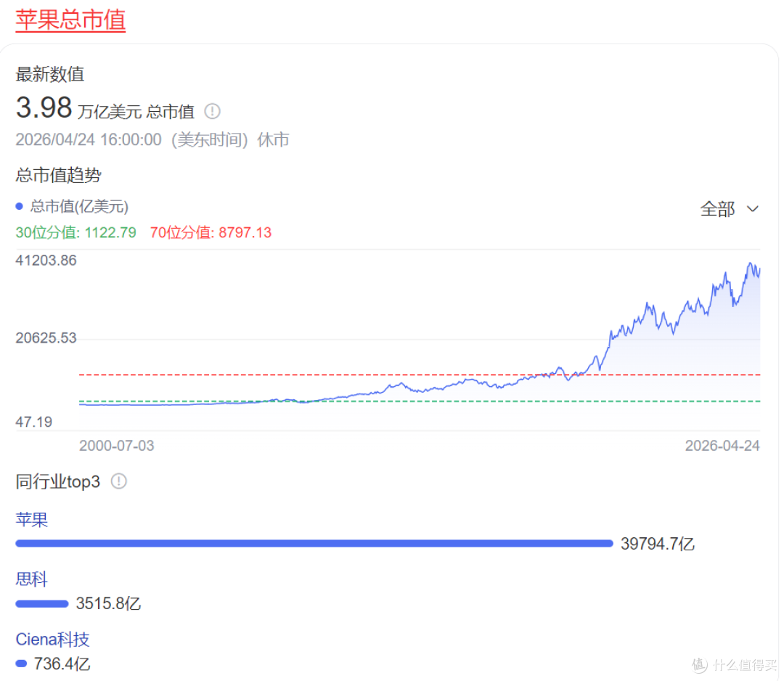The image size is (784, 681).
Task: Select the 70位分值: 8797.13 text
Action: [x=211, y=232]
